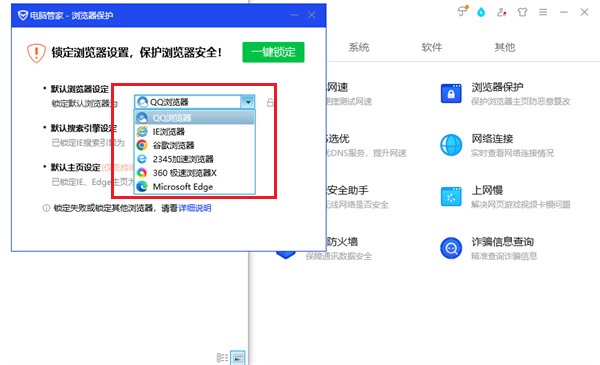The height and width of the screenshot is (365, 600).
Task: Switch to the 软件 tab
Action: [x=432, y=47]
